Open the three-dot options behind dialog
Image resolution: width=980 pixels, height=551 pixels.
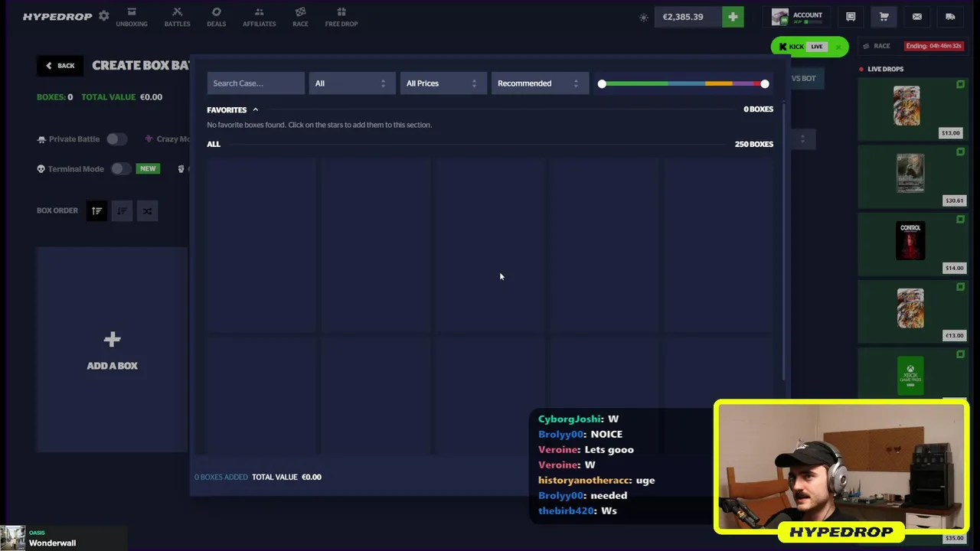tap(802, 139)
